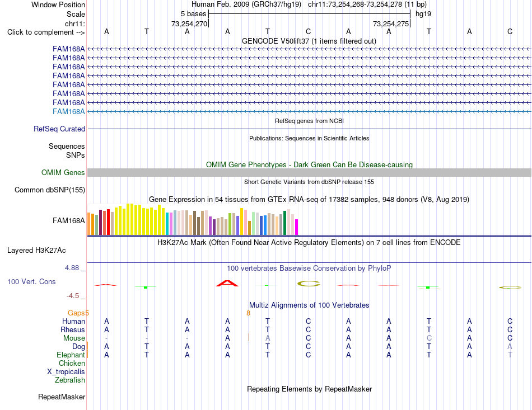Open the RepeatMasker track label
The image size is (532, 410).
tap(62, 397)
